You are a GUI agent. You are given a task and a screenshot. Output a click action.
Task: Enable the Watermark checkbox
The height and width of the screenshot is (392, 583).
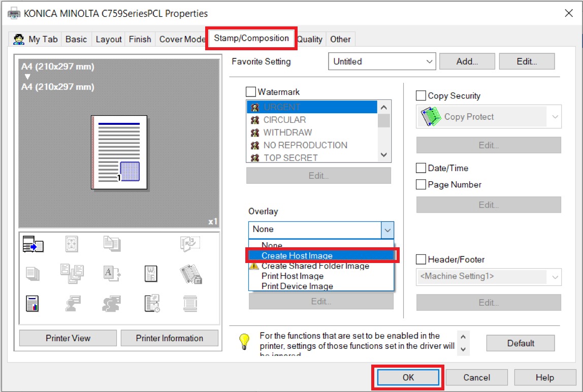pos(251,92)
